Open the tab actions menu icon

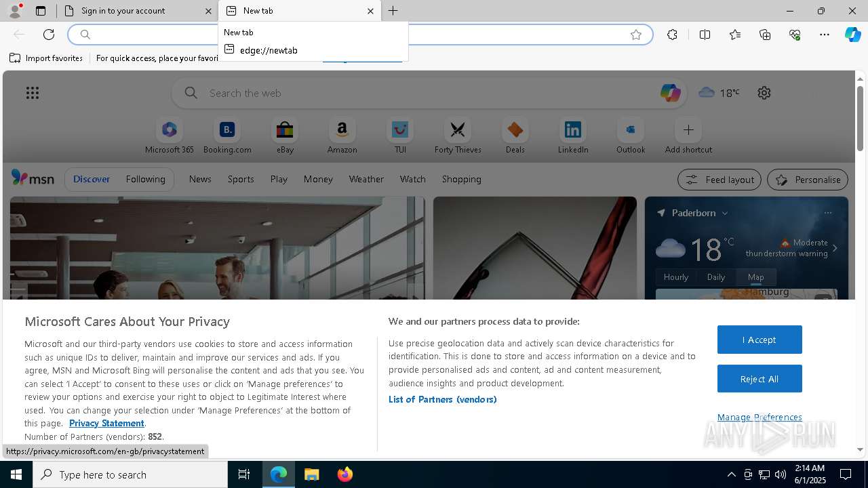pyautogui.click(x=41, y=11)
